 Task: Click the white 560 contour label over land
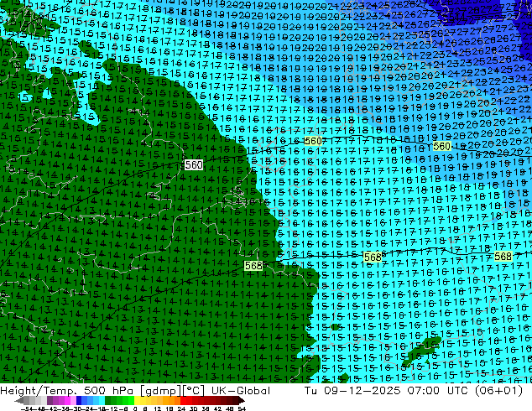point(194,164)
